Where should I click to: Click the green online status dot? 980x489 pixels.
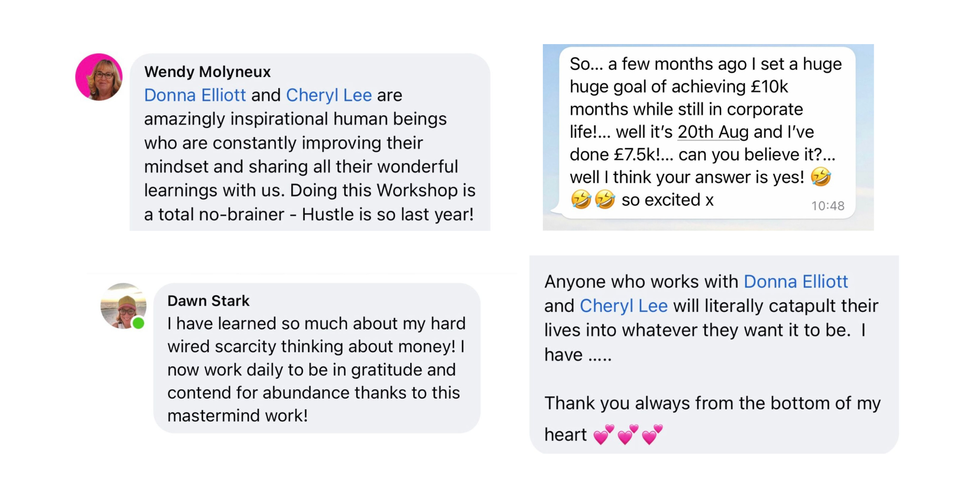coord(138,323)
